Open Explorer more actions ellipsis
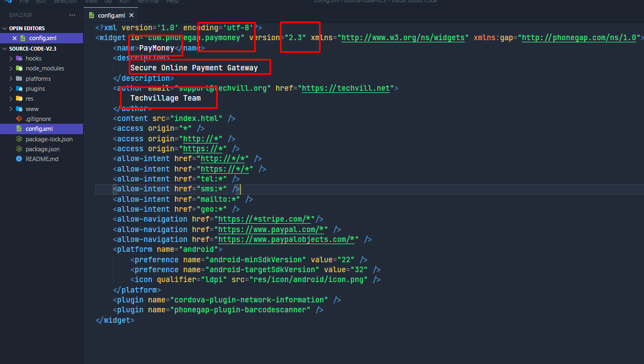Screen dimensions: 644x364 pyautogui.click(x=73, y=15)
